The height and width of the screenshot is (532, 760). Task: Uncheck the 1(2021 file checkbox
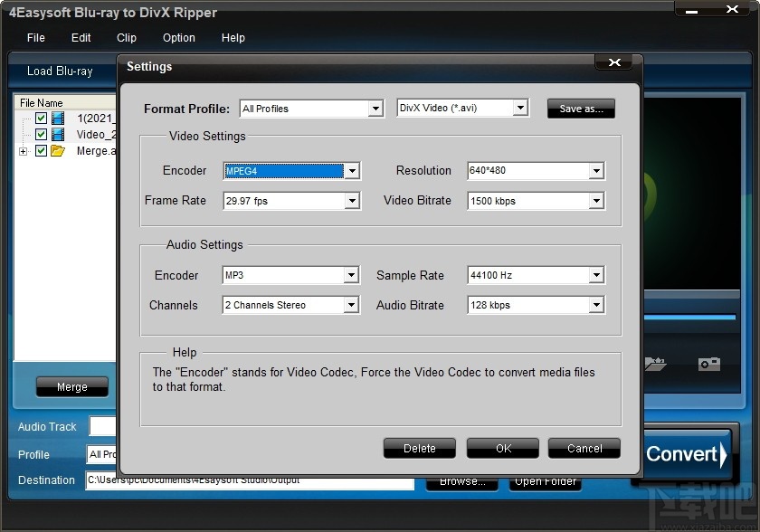[x=42, y=118]
